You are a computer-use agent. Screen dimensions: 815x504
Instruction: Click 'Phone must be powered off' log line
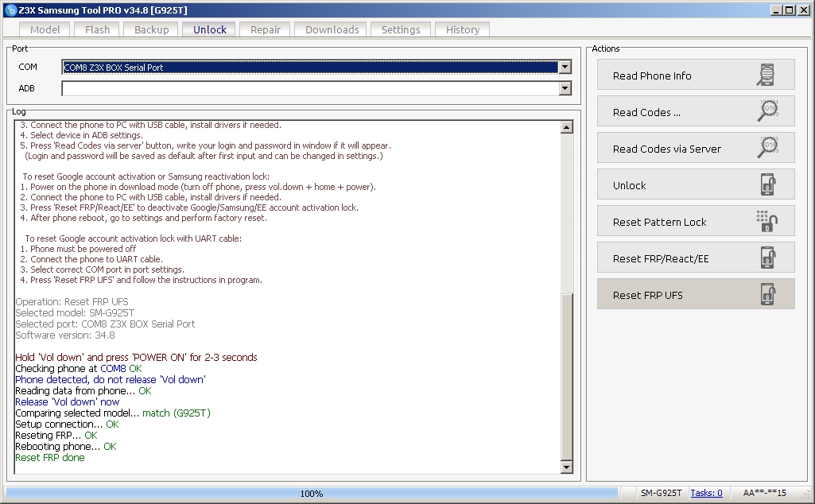point(78,249)
